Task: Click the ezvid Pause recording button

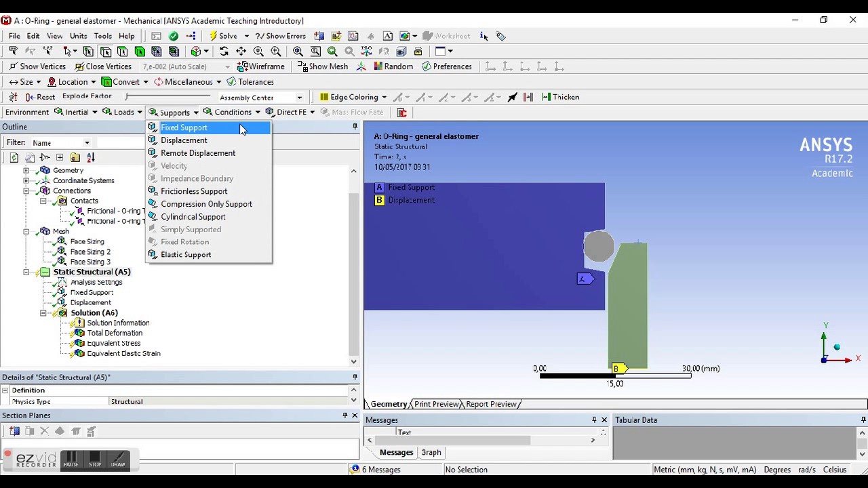Action: click(71, 460)
